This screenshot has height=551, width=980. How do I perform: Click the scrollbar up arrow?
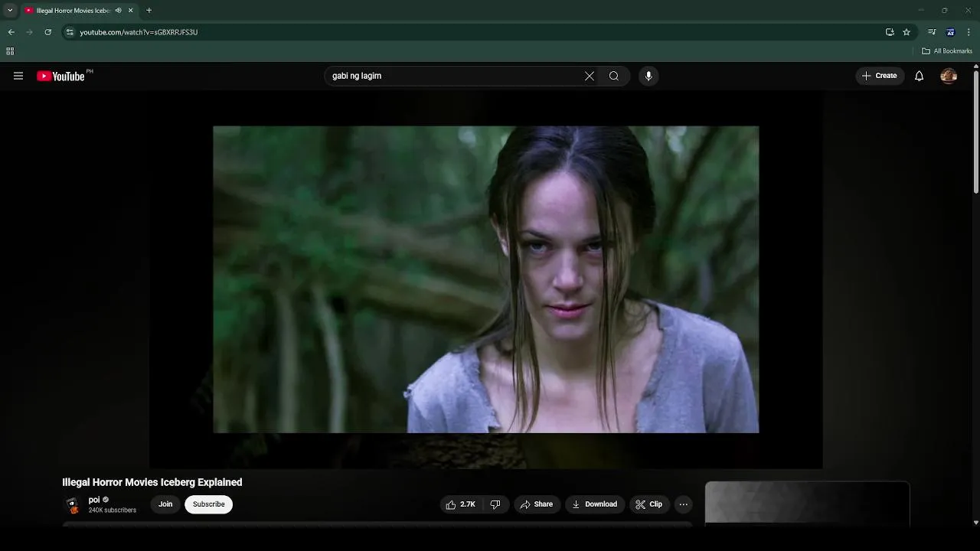(x=976, y=67)
